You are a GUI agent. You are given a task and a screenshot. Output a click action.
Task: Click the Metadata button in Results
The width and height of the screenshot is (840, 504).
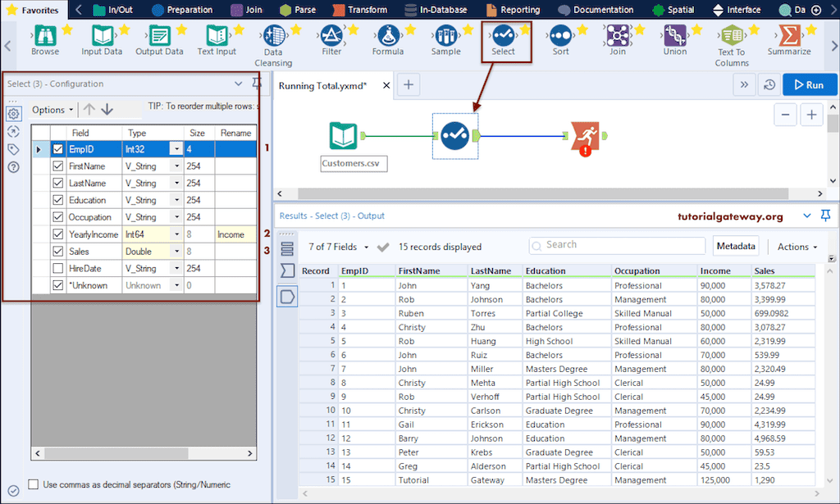pyautogui.click(x=735, y=246)
